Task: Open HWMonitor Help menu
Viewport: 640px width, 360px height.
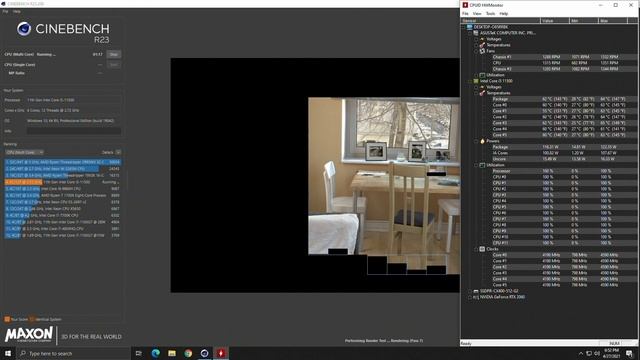Action: 504,13
